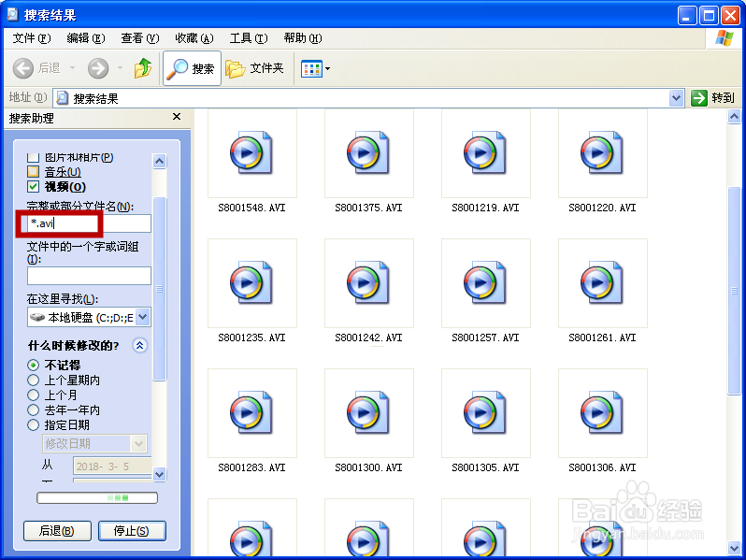Select video file S8001220.AVI icon

pos(603,153)
